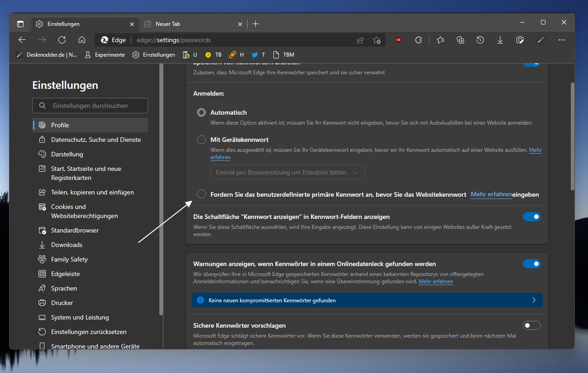588x373 pixels.
Task: Open the Edgeleiste settings section
Action: click(x=90, y=274)
